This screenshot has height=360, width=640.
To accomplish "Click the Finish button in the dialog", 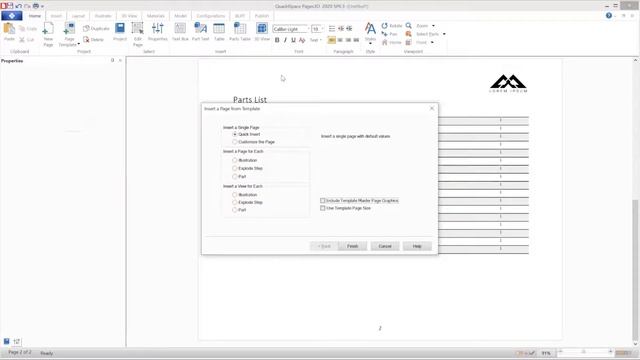I will click(352, 246).
